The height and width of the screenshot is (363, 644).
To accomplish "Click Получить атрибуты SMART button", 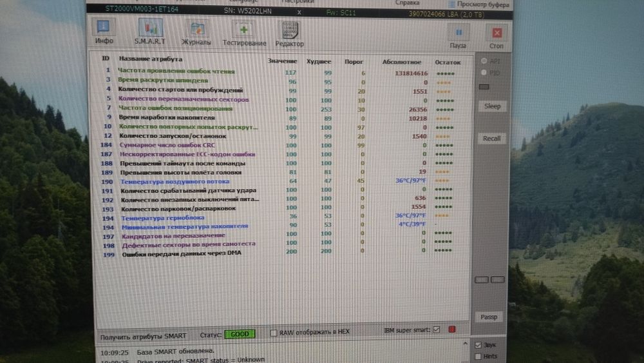I will (x=144, y=337).
